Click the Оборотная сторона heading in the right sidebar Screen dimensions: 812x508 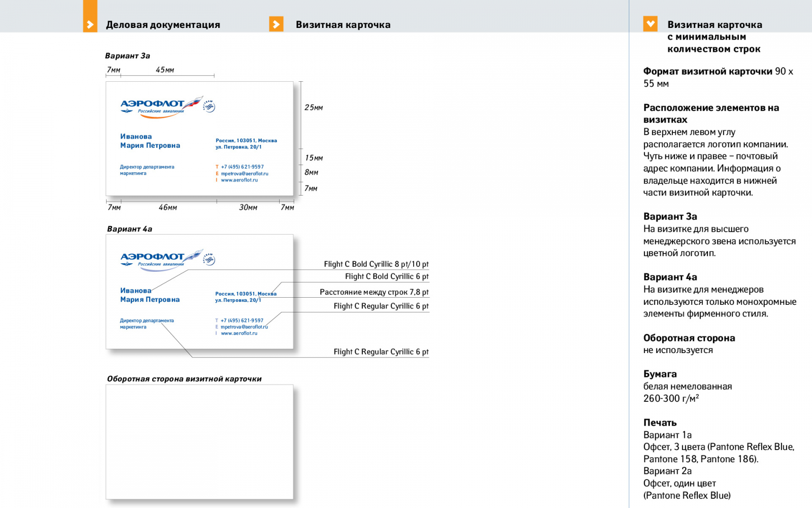[689, 338]
